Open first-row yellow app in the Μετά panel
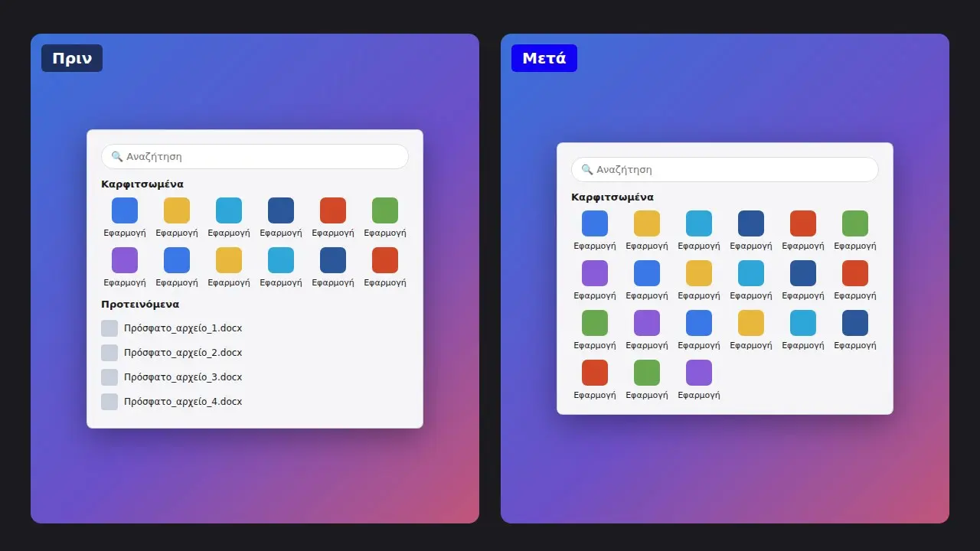The width and height of the screenshot is (980, 551). tap(647, 223)
